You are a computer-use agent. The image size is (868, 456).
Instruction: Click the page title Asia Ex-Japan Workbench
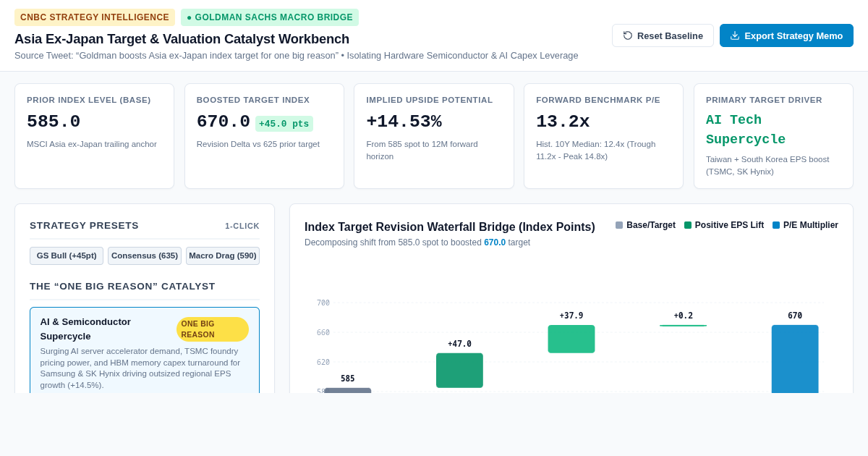pos(182,39)
